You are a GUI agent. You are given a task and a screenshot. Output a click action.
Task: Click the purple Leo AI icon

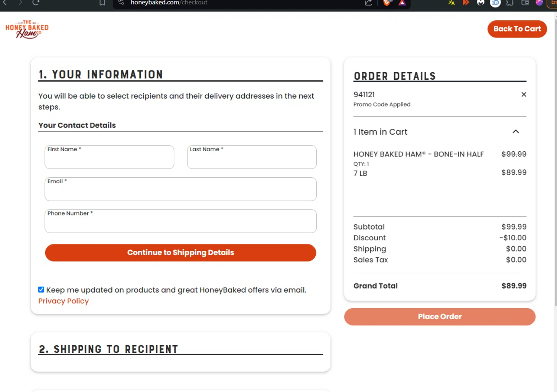pyautogui.click(x=540, y=3)
